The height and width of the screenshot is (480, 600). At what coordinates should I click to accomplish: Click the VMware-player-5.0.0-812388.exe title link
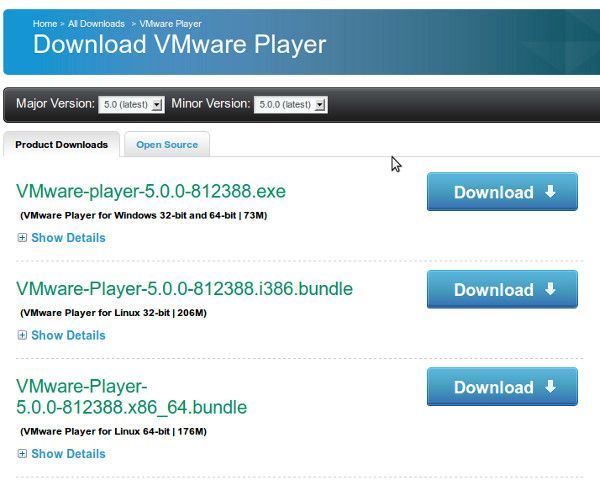[x=151, y=191]
